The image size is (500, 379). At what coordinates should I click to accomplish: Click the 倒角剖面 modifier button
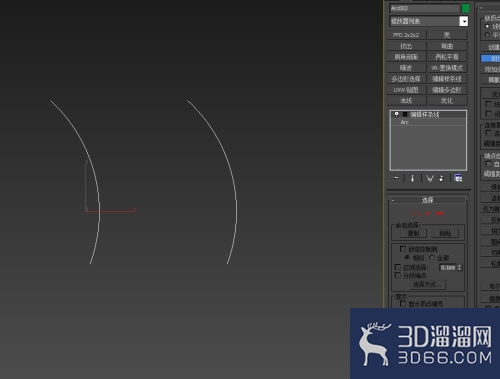(x=406, y=57)
